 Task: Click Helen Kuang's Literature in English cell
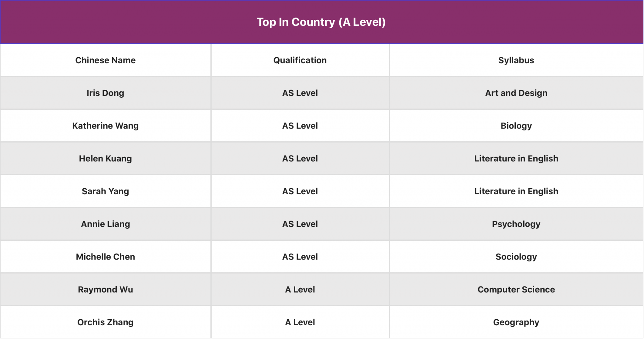[x=516, y=159]
